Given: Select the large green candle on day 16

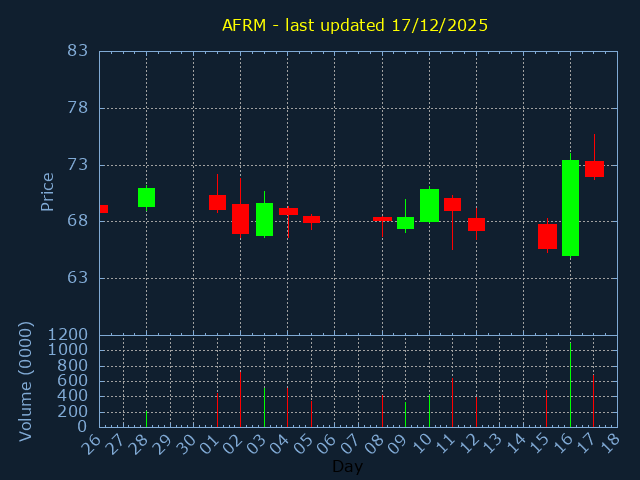Looking at the screenshot, I should (x=570, y=208).
